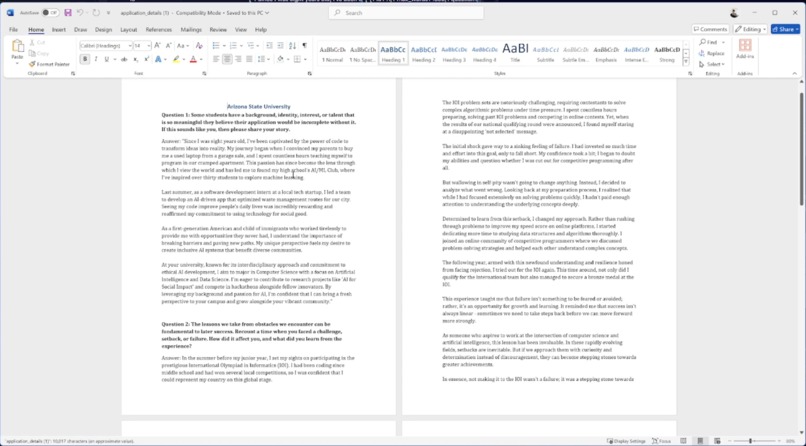Image resolution: width=806 pixels, height=446 pixels.
Task: Click the Format Painter tool
Action: 49,64
